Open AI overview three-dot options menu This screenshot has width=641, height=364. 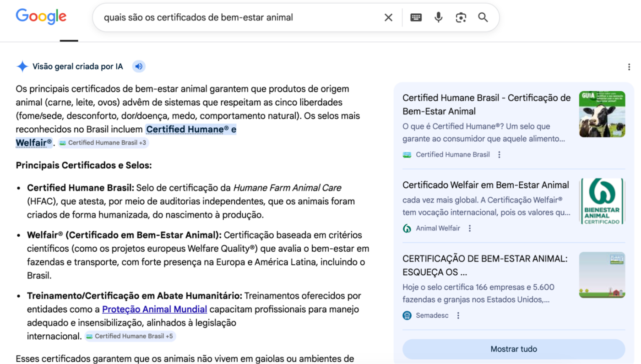(629, 67)
